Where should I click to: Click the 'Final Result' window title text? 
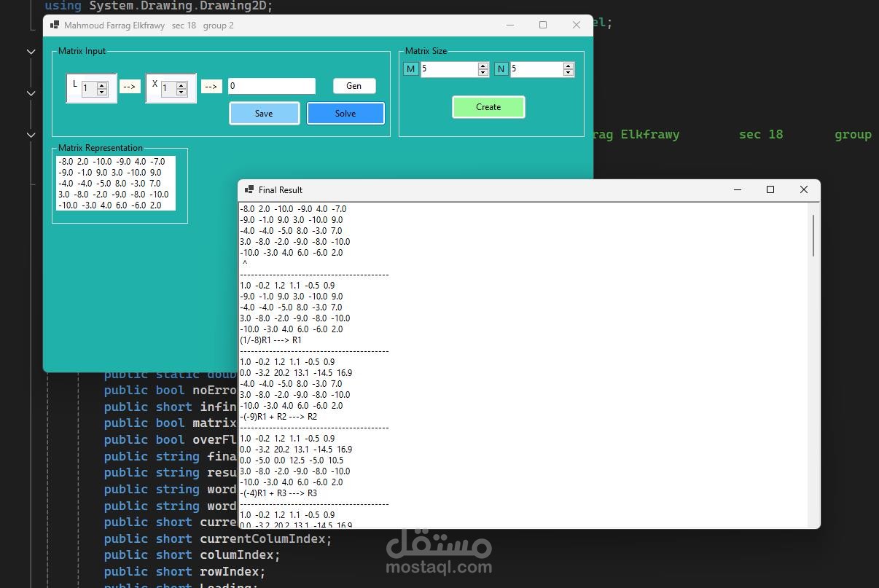pos(281,189)
